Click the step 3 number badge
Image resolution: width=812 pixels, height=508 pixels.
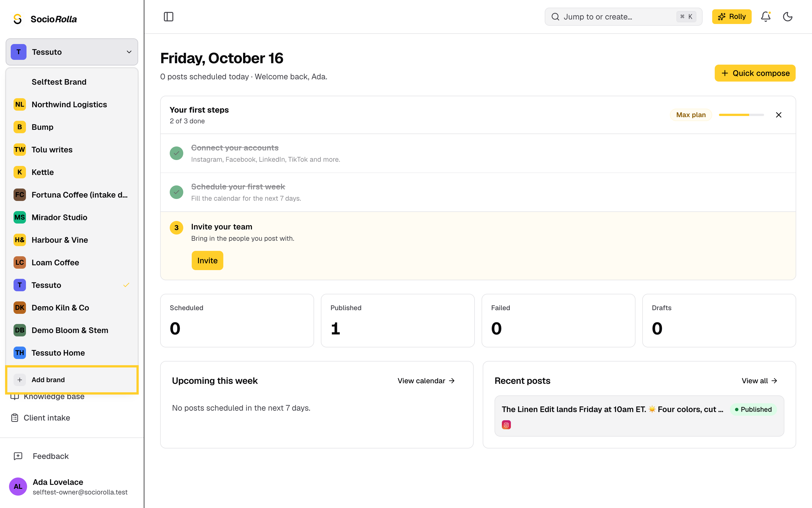click(176, 227)
